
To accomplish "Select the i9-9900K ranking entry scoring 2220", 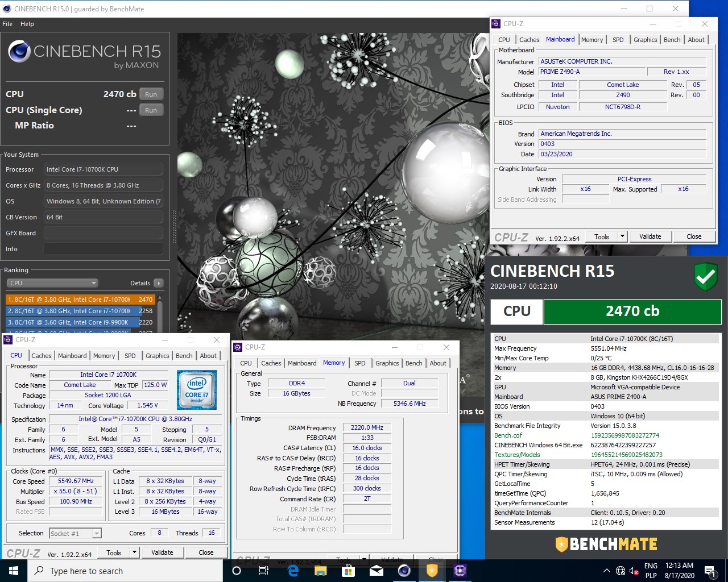I will click(80, 322).
